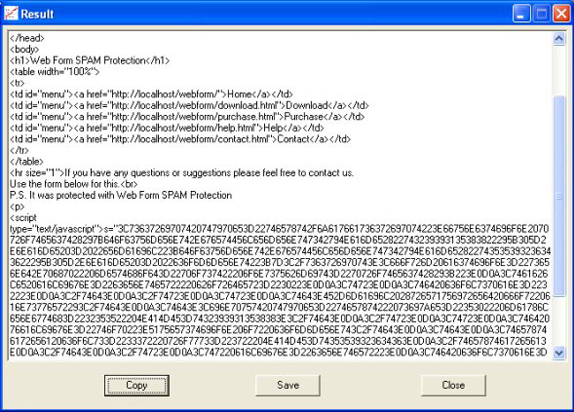Screen dimensions: 574x412
Task: Minimize the Result window
Action: point(521,14)
